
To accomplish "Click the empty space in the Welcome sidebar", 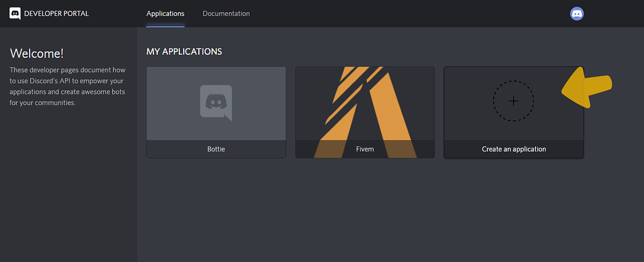I will (68, 185).
